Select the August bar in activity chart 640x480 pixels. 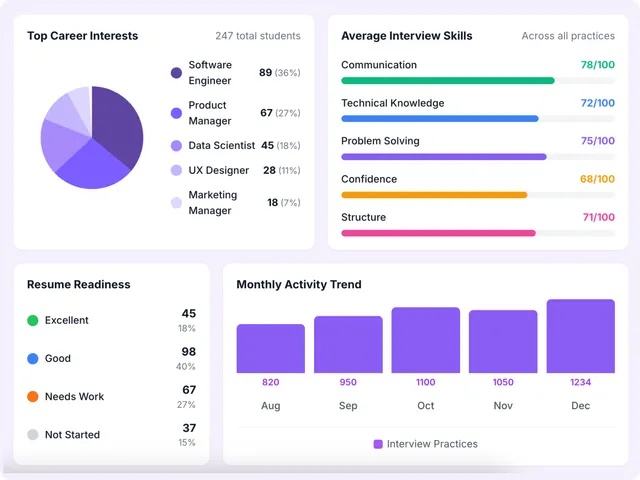pyautogui.click(x=270, y=348)
